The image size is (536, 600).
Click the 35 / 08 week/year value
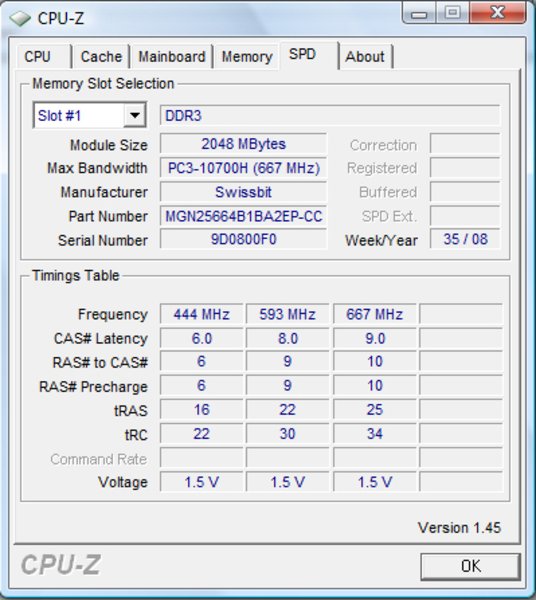(x=465, y=240)
